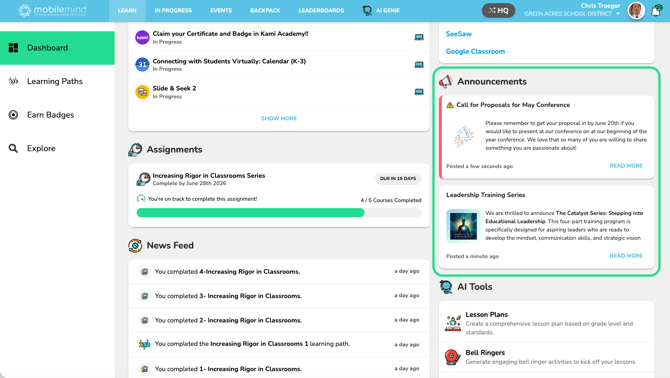
Task: Click laptop icon on Calendar (K-3) row
Action: (x=419, y=64)
